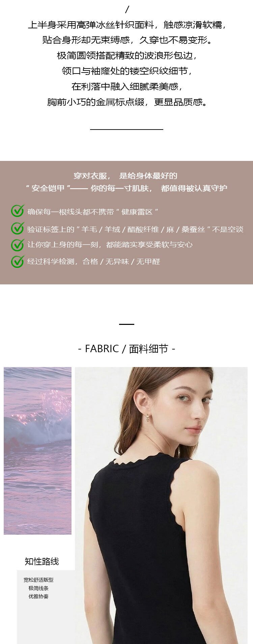
Task: Select the 极简线条 text
Action: click(x=38, y=588)
